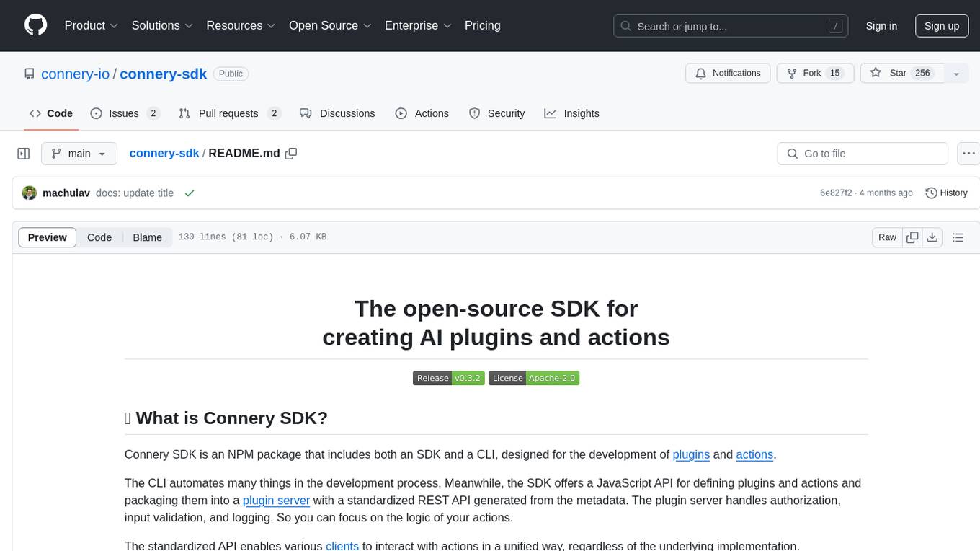Switch to the Security tab

[497, 113]
